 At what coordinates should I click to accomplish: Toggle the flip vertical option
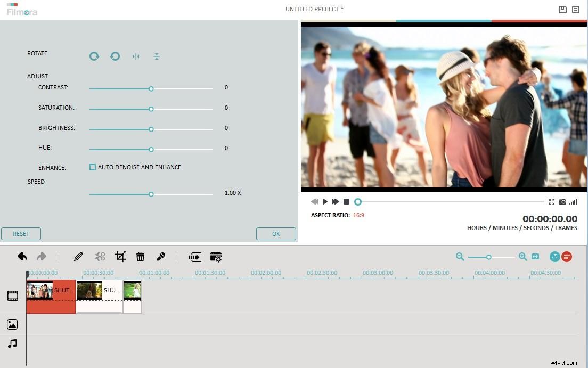[x=157, y=56]
